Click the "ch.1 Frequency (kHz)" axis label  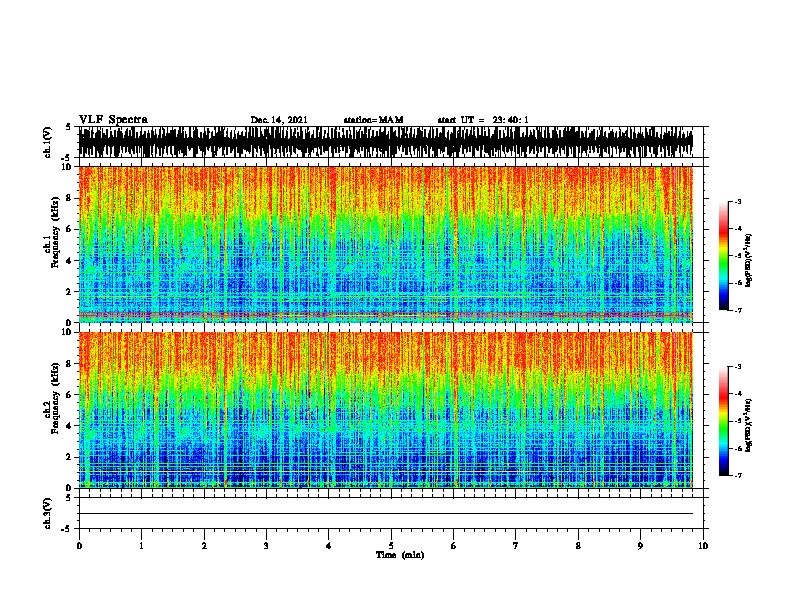[x=52, y=233]
